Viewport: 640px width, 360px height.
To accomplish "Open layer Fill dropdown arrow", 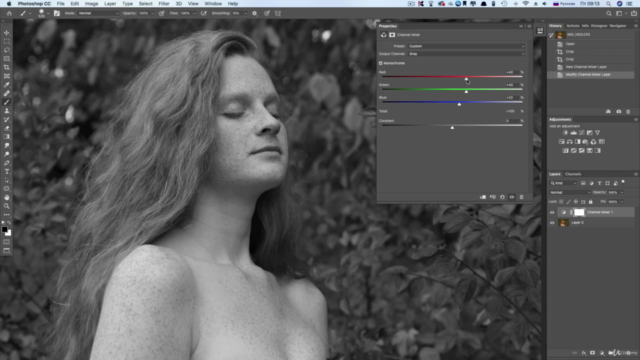I will pyautogui.click(x=622, y=202).
